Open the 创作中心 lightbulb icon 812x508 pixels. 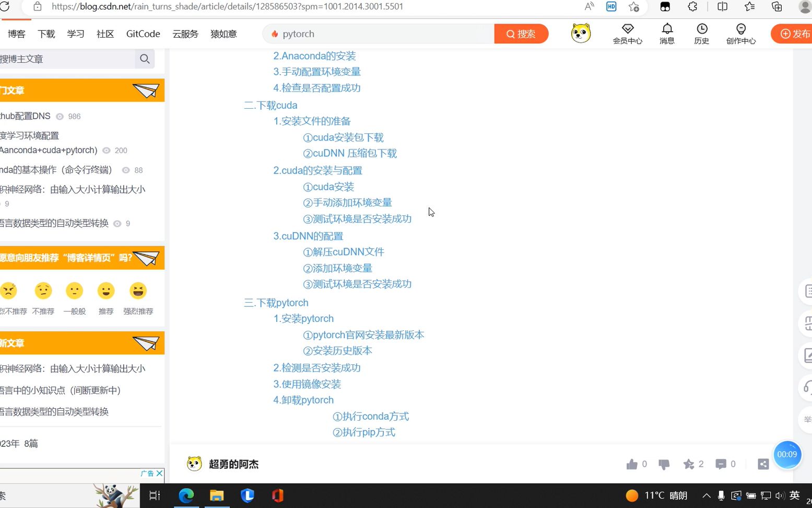[x=740, y=34]
